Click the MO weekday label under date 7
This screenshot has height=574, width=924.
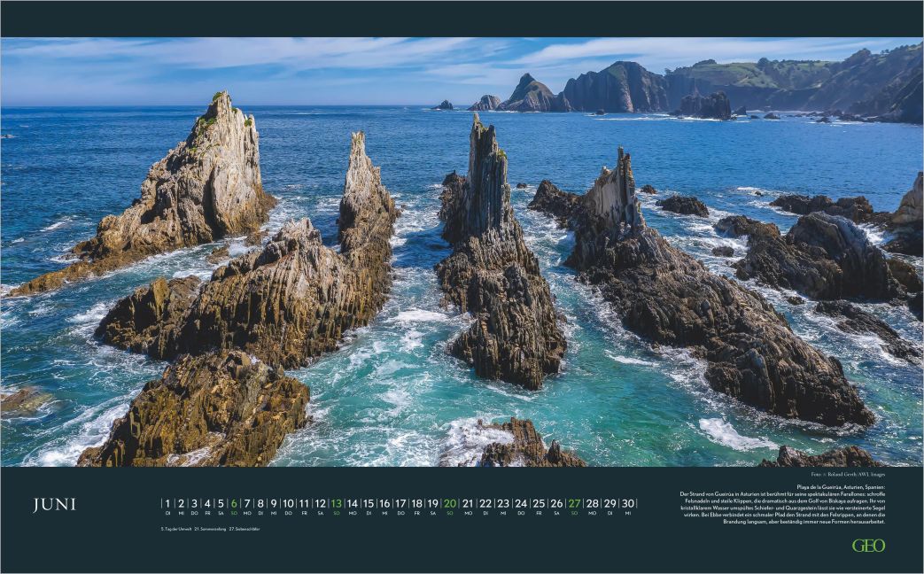point(245,512)
